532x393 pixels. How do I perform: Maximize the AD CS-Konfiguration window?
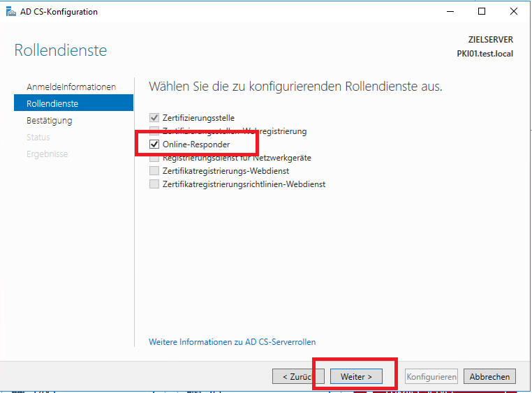tap(482, 12)
